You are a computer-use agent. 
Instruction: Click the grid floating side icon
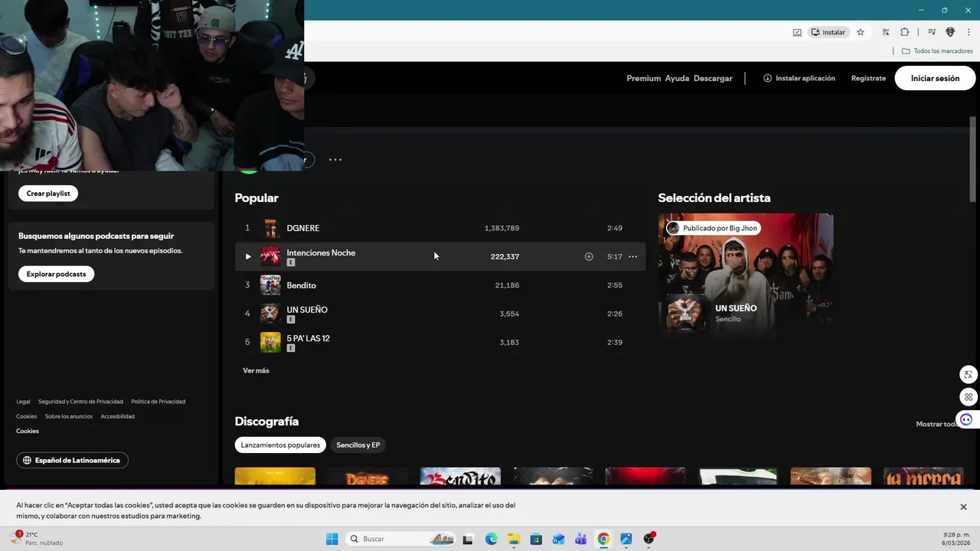point(969,396)
